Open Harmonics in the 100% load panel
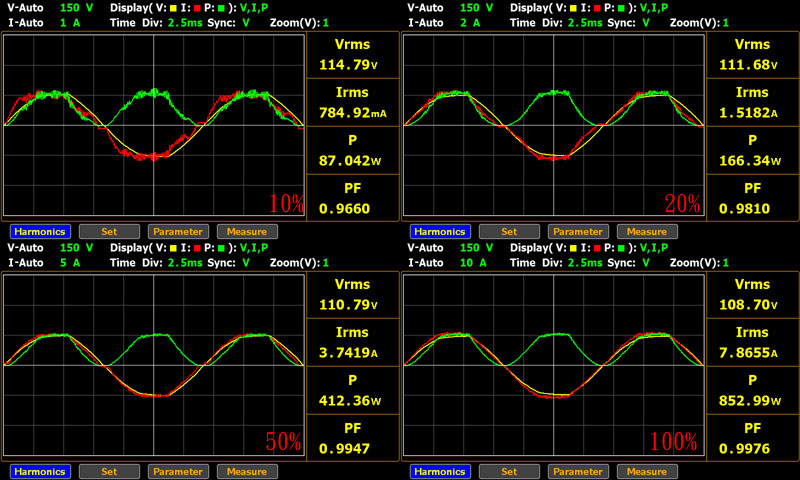 (x=440, y=471)
